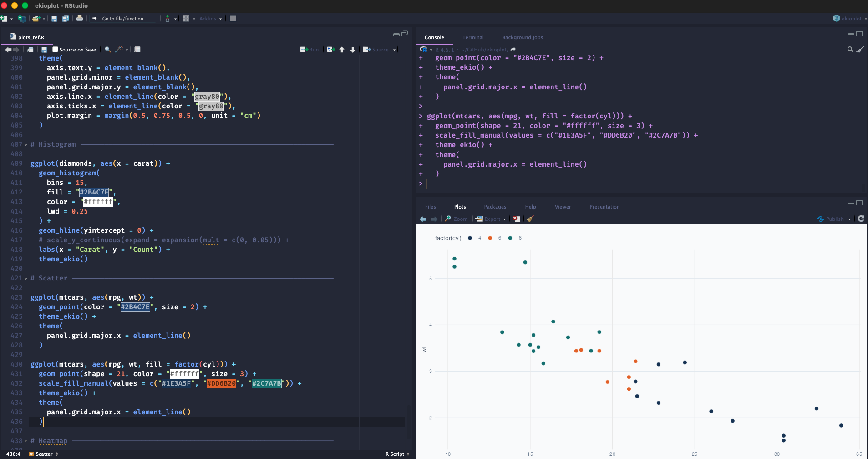Switch to the Packages tab
The image size is (868, 459).
click(x=495, y=207)
